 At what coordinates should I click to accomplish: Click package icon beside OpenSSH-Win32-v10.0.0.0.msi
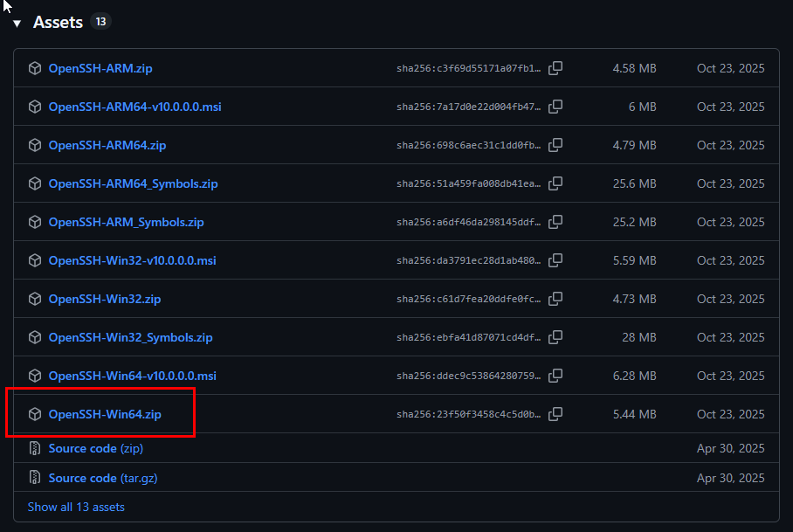pos(35,260)
